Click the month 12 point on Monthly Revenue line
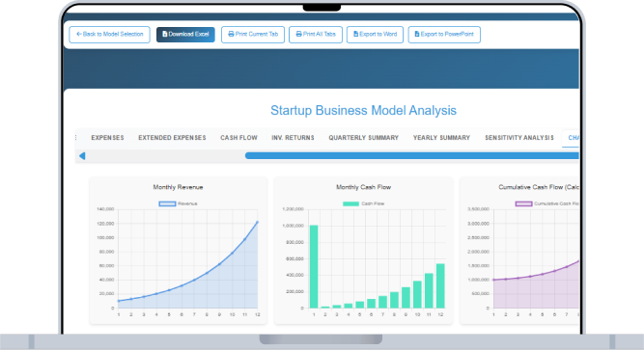This screenshot has height=350, width=644. (x=258, y=223)
